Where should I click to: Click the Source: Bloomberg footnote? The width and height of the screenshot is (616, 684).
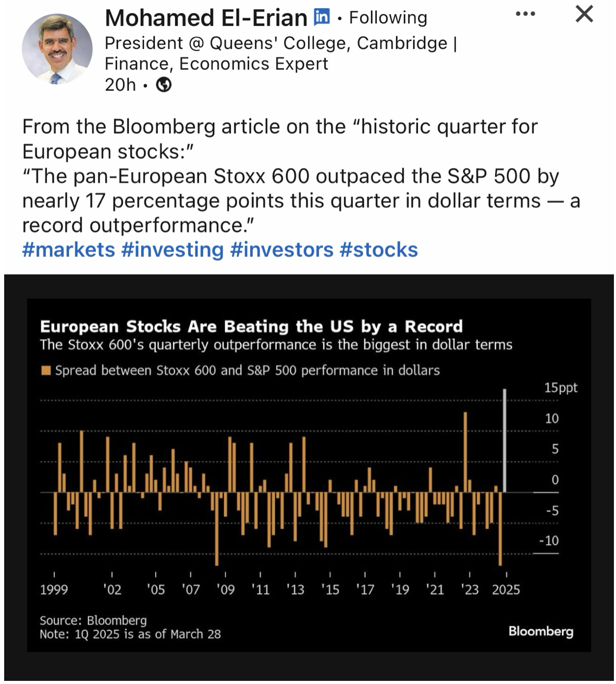click(x=93, y=620)
